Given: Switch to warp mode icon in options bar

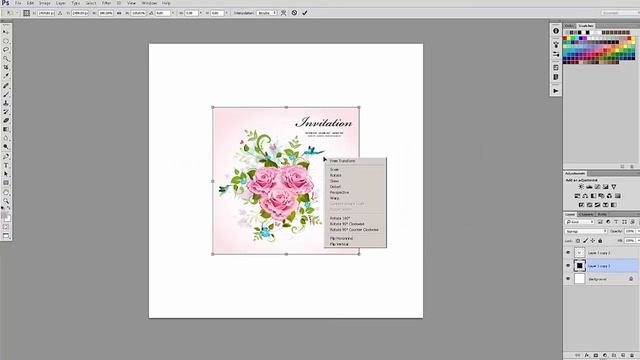Looking at the screenshot, I should (x=284, y=13).
